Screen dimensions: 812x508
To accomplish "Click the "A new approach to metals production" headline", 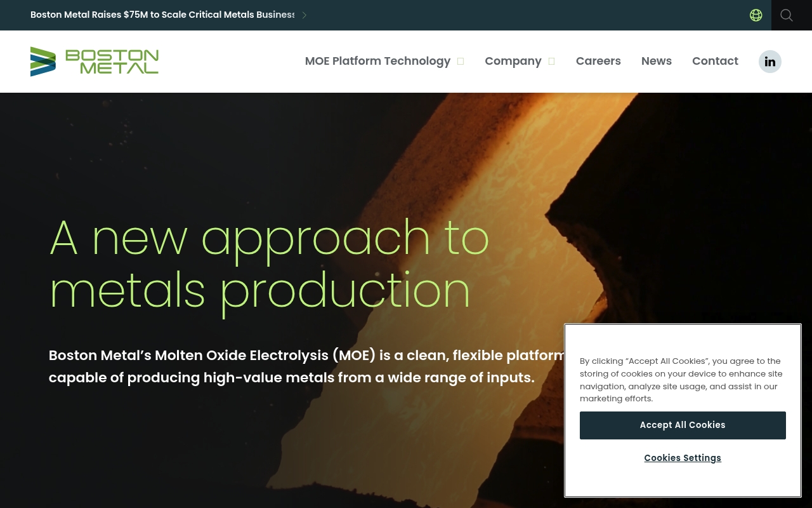I will (270, 264).
